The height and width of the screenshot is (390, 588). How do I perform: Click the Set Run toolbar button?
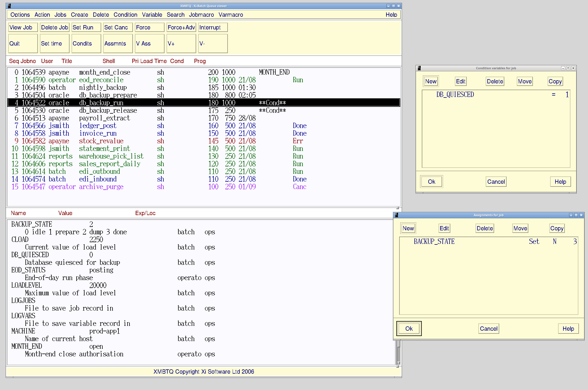click(86, 27)
